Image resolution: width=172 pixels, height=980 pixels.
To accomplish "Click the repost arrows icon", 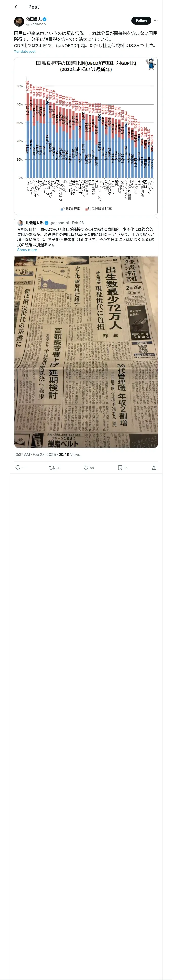I will [x=51, y=468].
